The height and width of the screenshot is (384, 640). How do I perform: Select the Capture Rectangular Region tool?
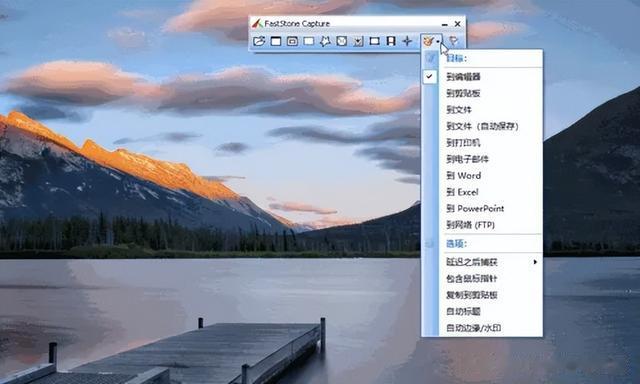coord(309,41)
